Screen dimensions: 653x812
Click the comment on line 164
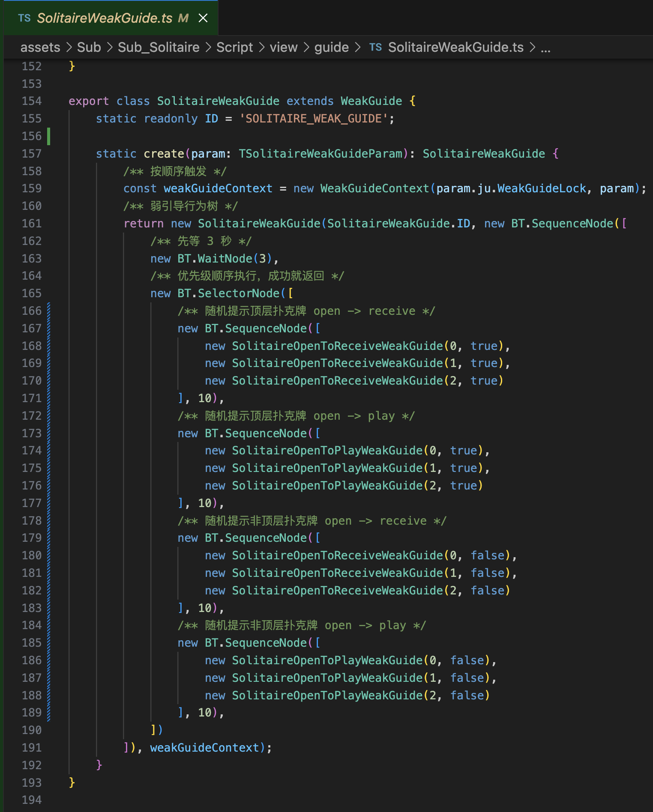[247, 276]
